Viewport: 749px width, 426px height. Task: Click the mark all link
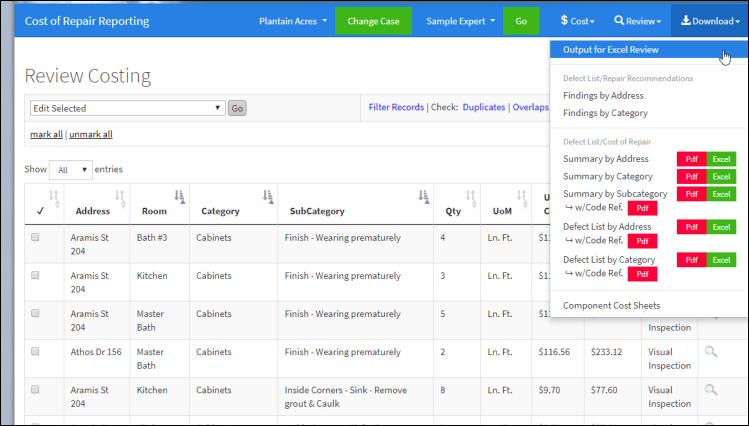45,135
